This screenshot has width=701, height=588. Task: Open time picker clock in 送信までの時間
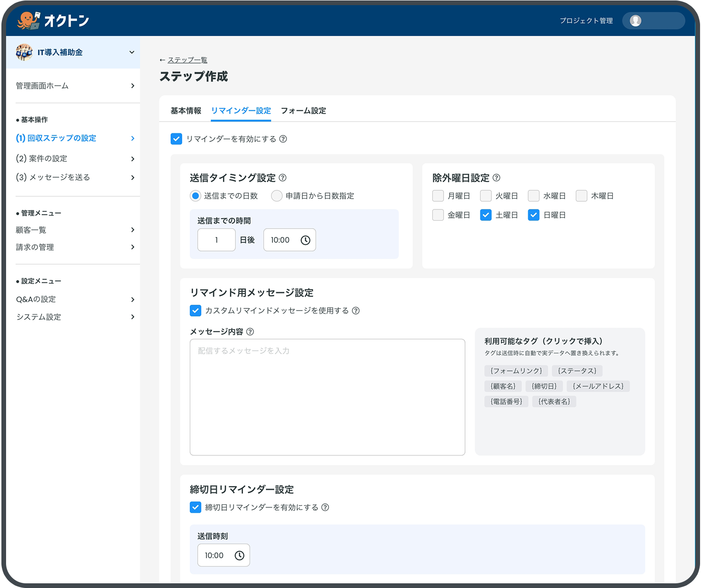coord(305,240)
